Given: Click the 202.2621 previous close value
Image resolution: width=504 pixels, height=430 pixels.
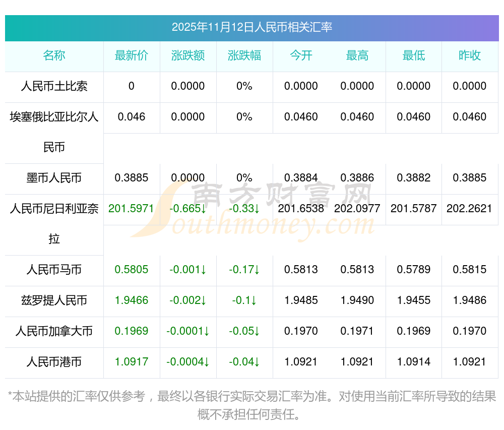Looking at the screenshot, I should pos(470,208).
